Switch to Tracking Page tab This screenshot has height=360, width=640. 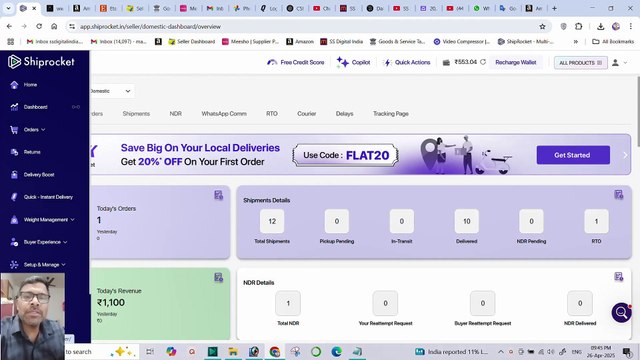point(391,114)
